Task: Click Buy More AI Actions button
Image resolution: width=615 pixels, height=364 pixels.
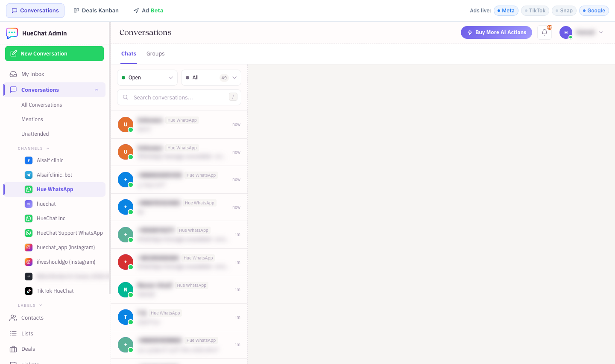Action: [x=496, y=32]
